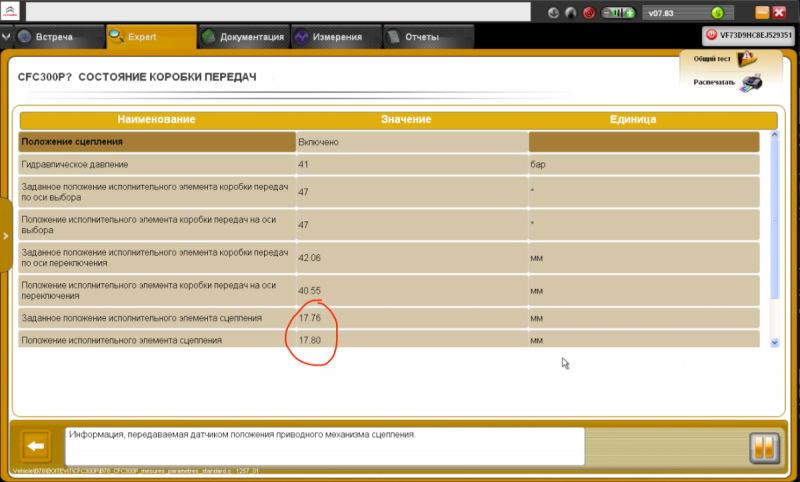Select Заданное положение по оси выбора row
This screenshot has height=482, width=800.
(389, 192)
